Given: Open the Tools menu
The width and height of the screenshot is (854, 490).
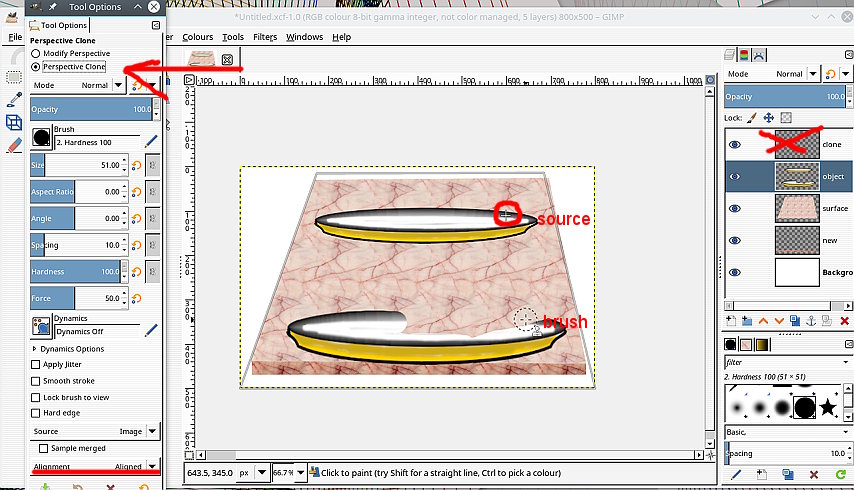Looking at the screenshot, I should point(233,37).
